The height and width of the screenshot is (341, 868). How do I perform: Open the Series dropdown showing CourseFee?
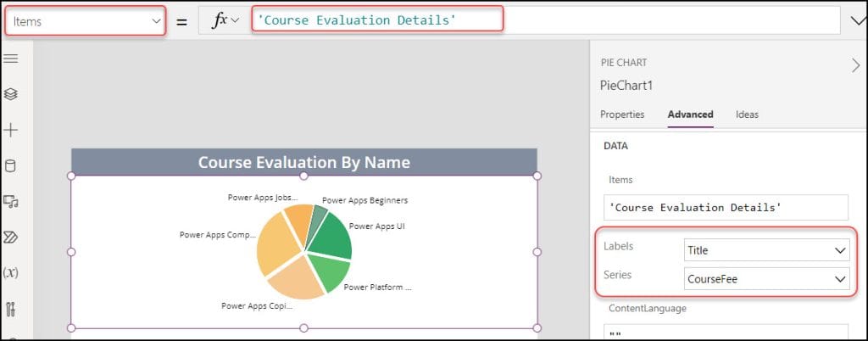[x=766, y=279]
